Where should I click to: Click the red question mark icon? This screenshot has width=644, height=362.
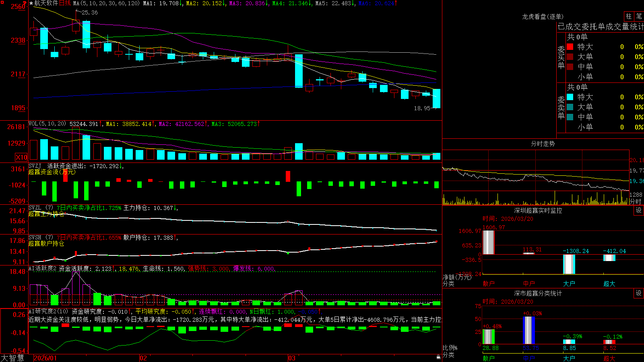point(25,3)
